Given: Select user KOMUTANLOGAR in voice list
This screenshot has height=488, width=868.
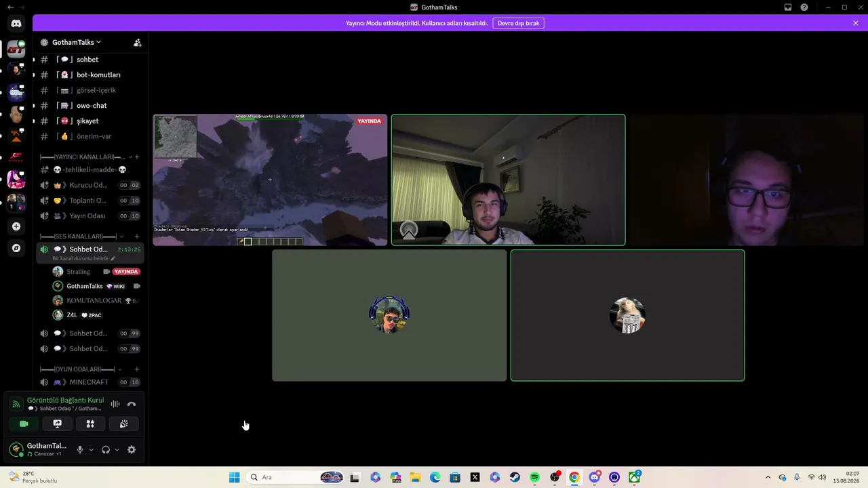Looking at the screenshot, I should [97, 300].
